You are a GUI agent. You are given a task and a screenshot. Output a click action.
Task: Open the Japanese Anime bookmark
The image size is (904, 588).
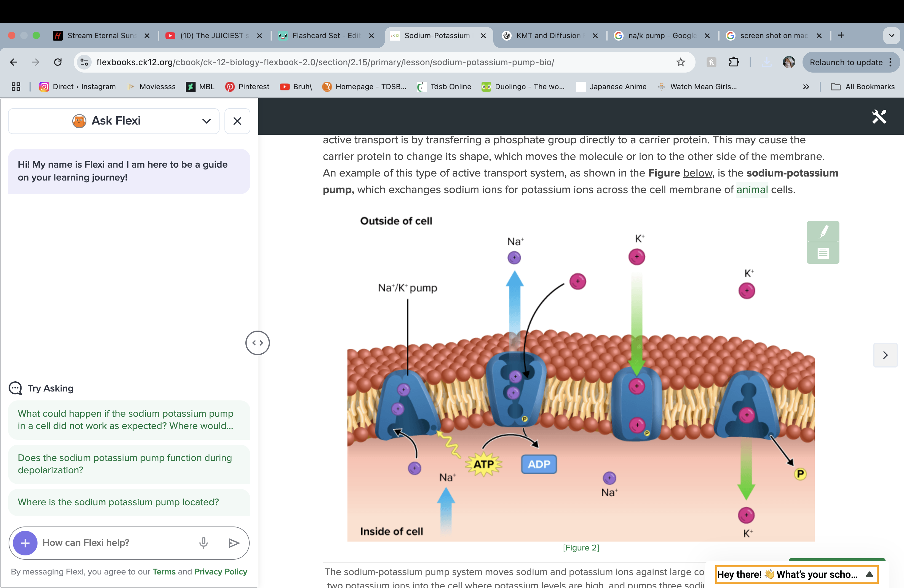(x=611, y=87)
